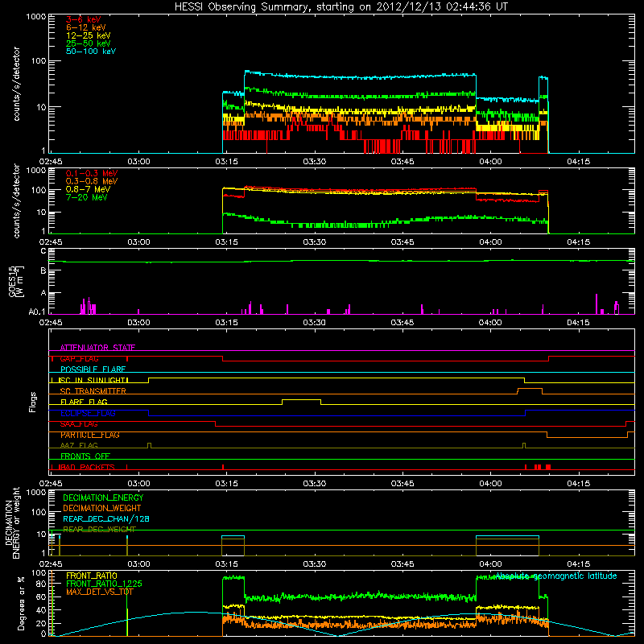Pick the FLARE_FLAG label
The height and width of the screenshot is (644, 644).
click(x=84, y=402)
